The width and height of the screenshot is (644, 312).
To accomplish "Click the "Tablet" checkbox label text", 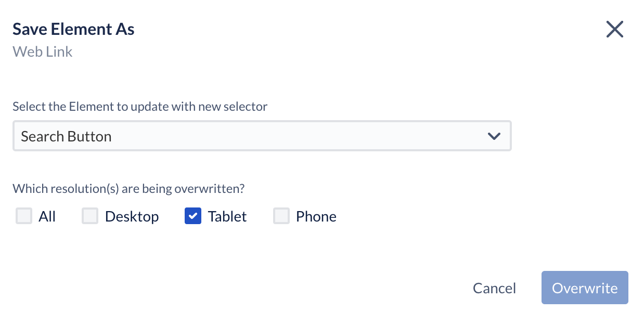I will (227, 216).
